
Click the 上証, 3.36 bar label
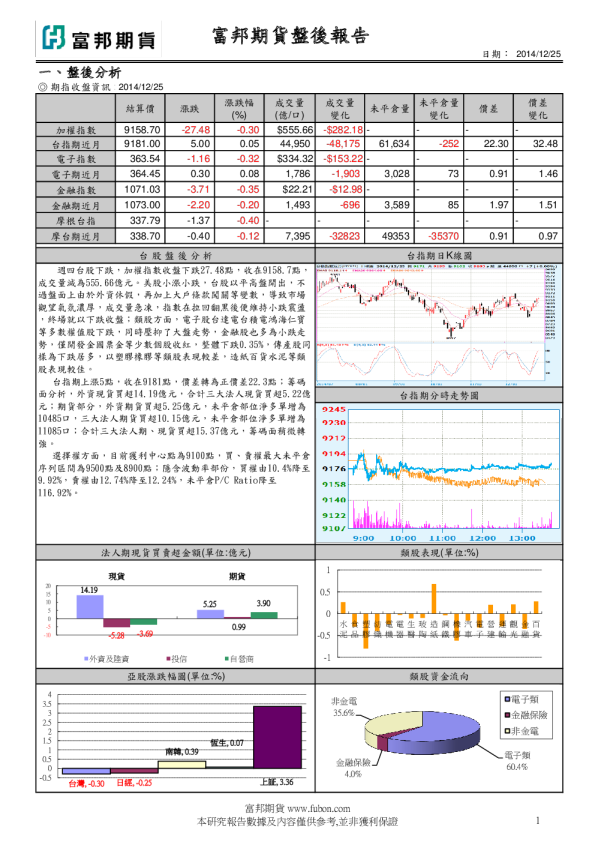click(x=277, y=782)
